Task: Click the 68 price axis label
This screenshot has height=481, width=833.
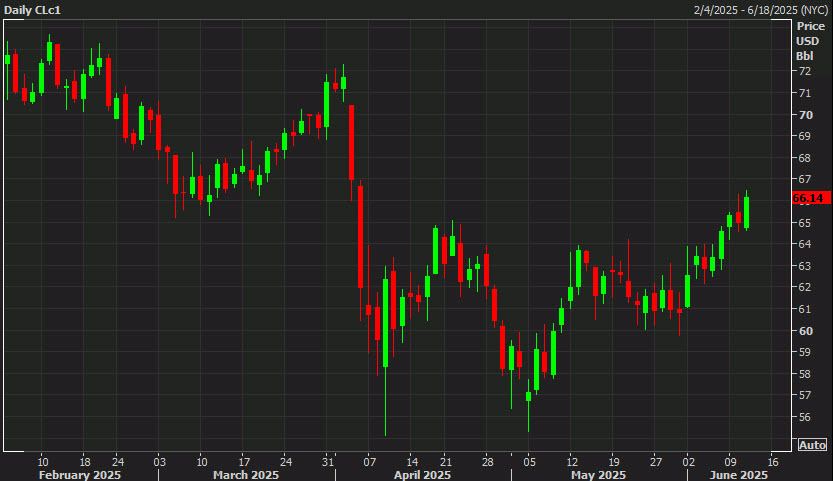Action: point(805,158)
